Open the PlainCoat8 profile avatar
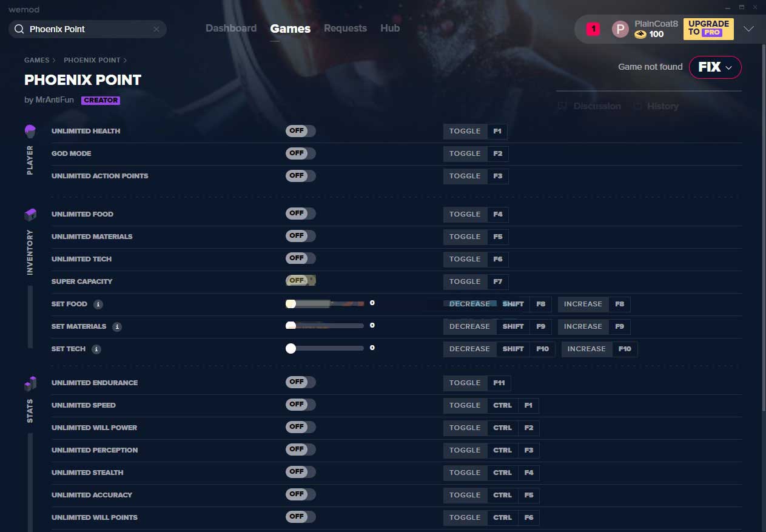 point(620,29)
